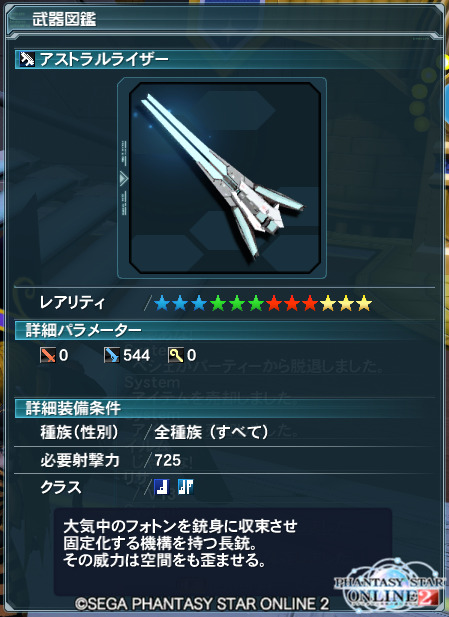Image resolution: width=449 pixels, height=617 pixels.
Task: Click the second class icon in クラス row
Action: coord(185,487)
